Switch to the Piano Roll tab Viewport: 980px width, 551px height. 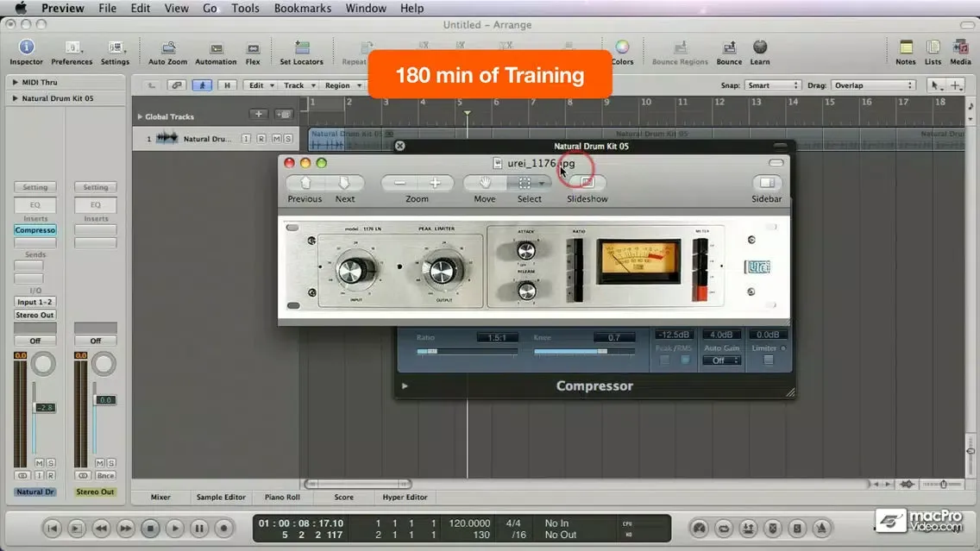pos(281,497)
